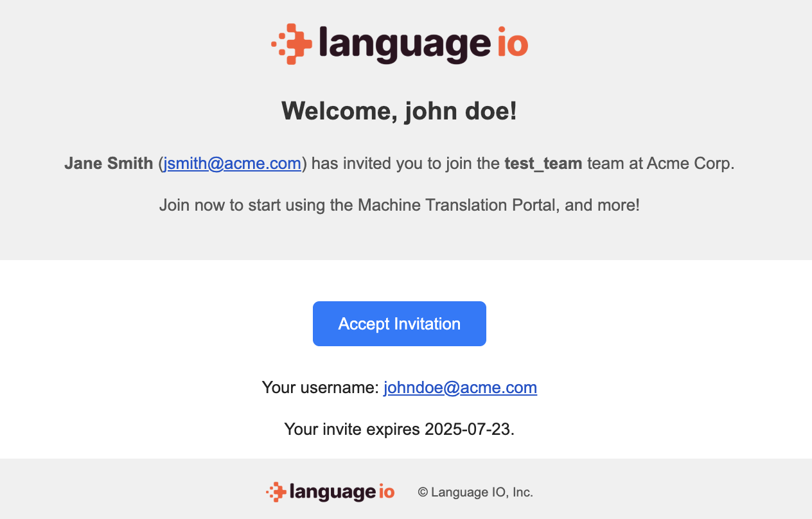Click the bold 'test_team' team name
Image resolution: width=812 pixels, height=519 pixels.
click(543, 163)
